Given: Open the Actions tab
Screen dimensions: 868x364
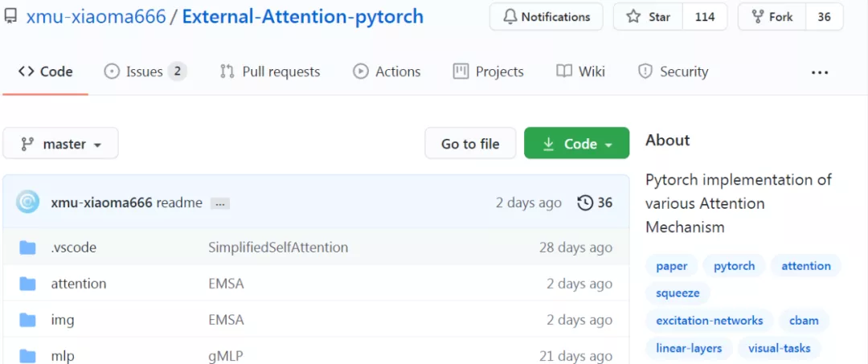Looking at the screenshot, I should click(387, 72).
